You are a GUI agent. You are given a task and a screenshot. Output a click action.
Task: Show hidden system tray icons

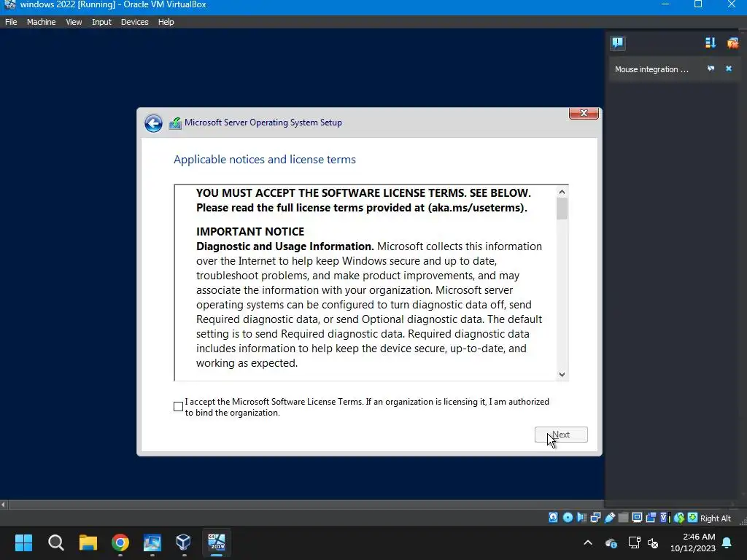(x=588, y=542)
